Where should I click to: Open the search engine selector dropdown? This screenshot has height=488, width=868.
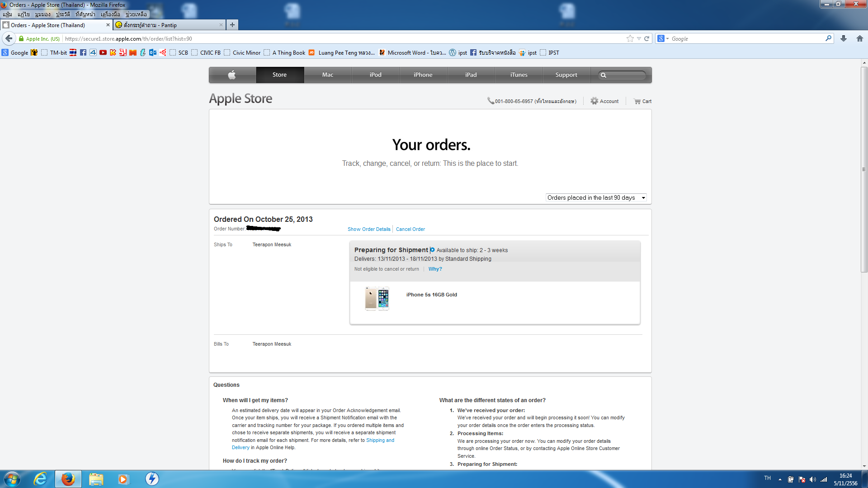(x=663, y=39)
